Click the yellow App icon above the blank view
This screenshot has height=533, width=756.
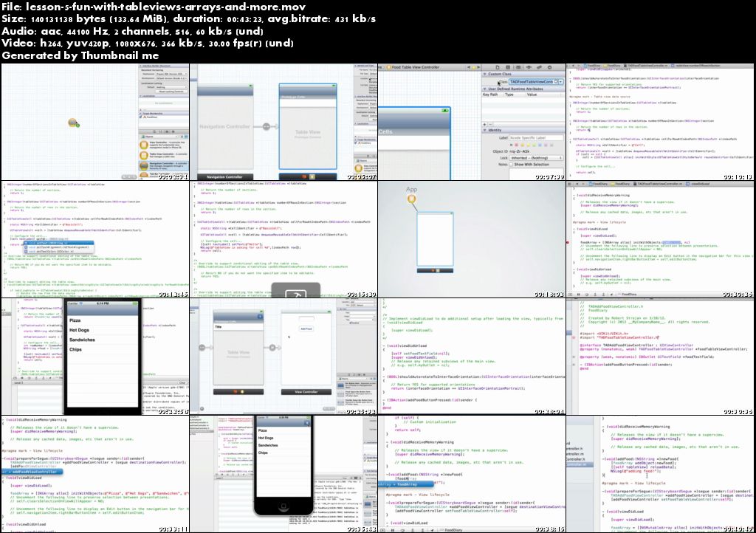(412, 199)
